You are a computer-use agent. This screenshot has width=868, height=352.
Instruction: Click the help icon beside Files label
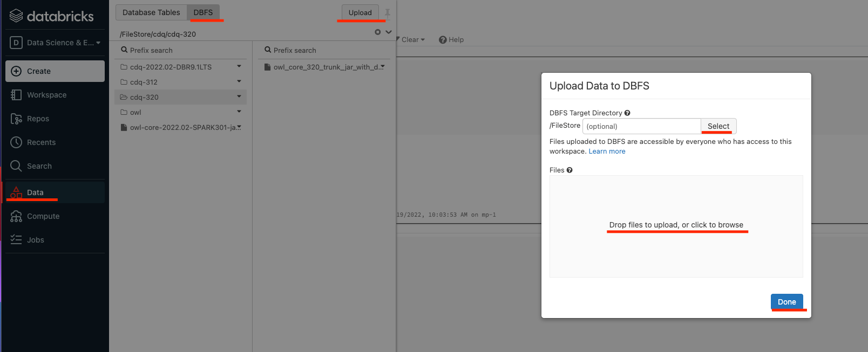pyautogui.click(x=569, y=170)
